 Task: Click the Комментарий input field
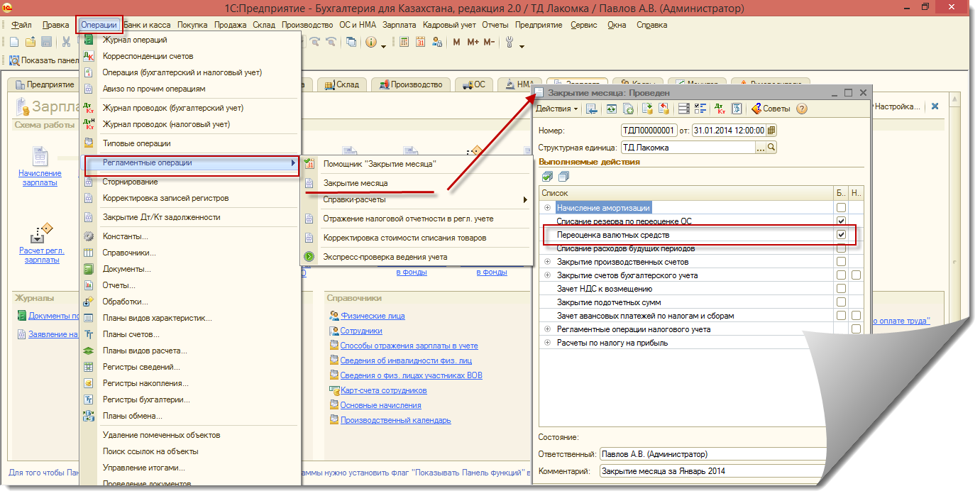coord(710,470)
